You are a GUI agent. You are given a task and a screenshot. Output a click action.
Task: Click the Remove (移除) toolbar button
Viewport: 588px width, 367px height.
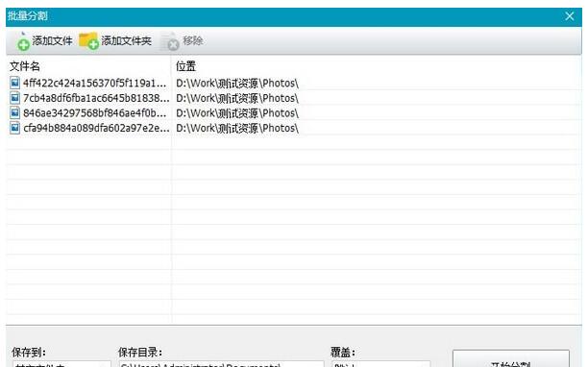(183, 41)
